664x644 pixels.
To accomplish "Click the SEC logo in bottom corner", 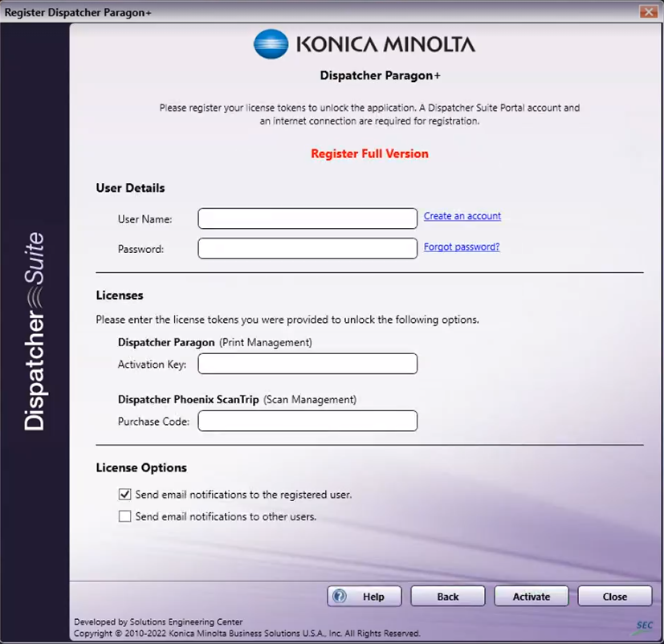I will coord(644,627).
